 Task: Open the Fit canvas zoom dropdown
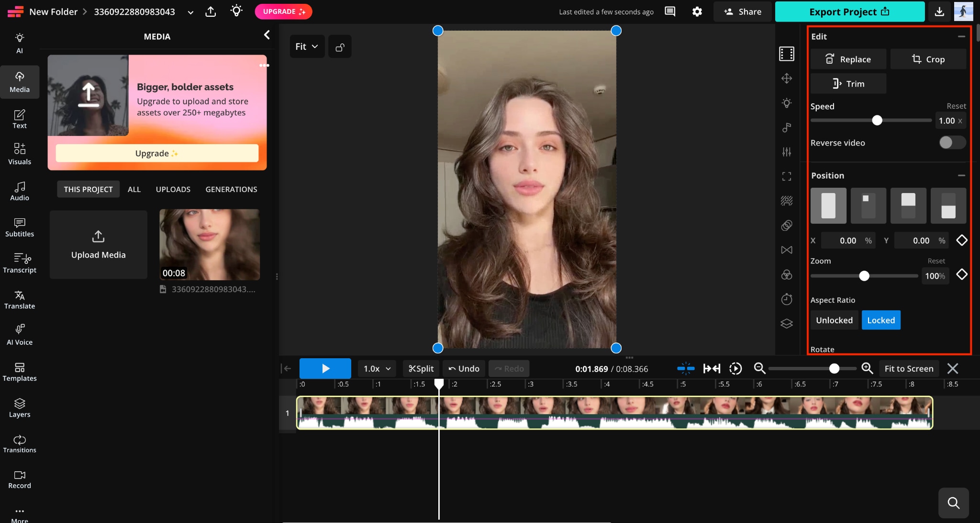click(x=307, y=47)
